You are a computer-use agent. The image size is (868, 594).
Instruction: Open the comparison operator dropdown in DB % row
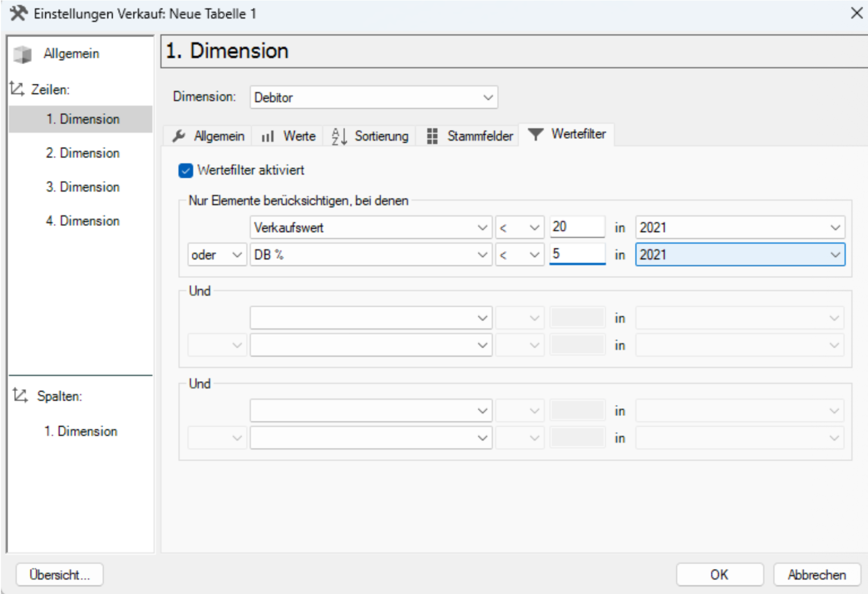[x=520, y=255]
